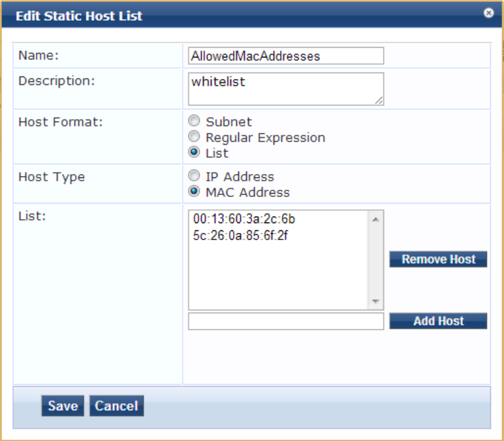
Task: Cancel editing the host list
Action: click(116, 406)
